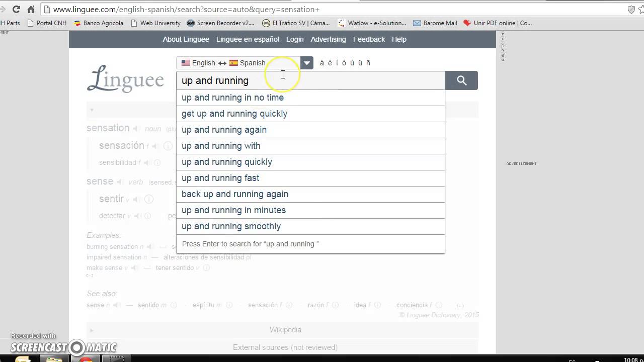Open the Feedback link
The width and height of the screenshot is (644, 362).
point(369,39)
